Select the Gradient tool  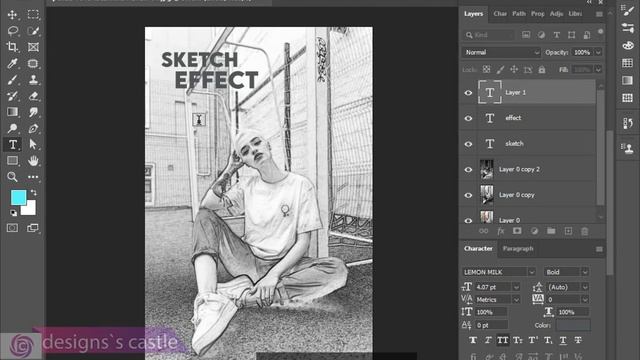[12, 112]
